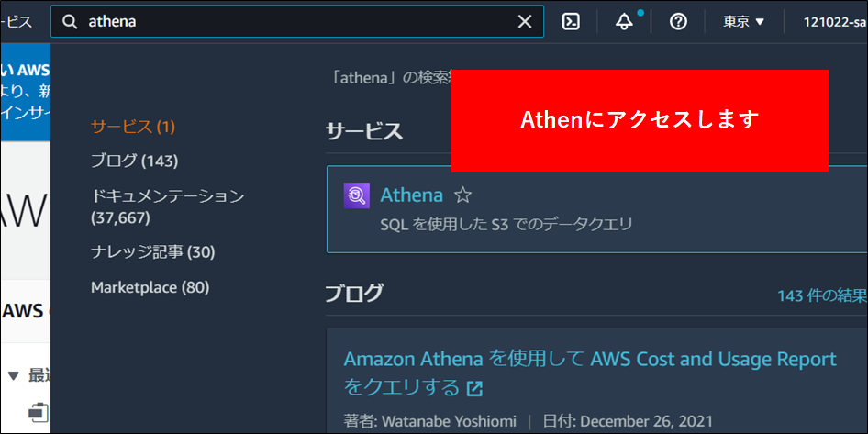Viewport: 868px width, 434px height.
Task: Click into the athena search input field
Action: 294,22
